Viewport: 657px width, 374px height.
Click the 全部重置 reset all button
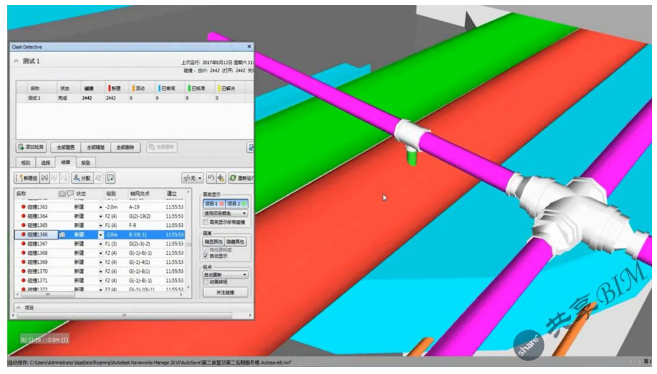point(65,147)
